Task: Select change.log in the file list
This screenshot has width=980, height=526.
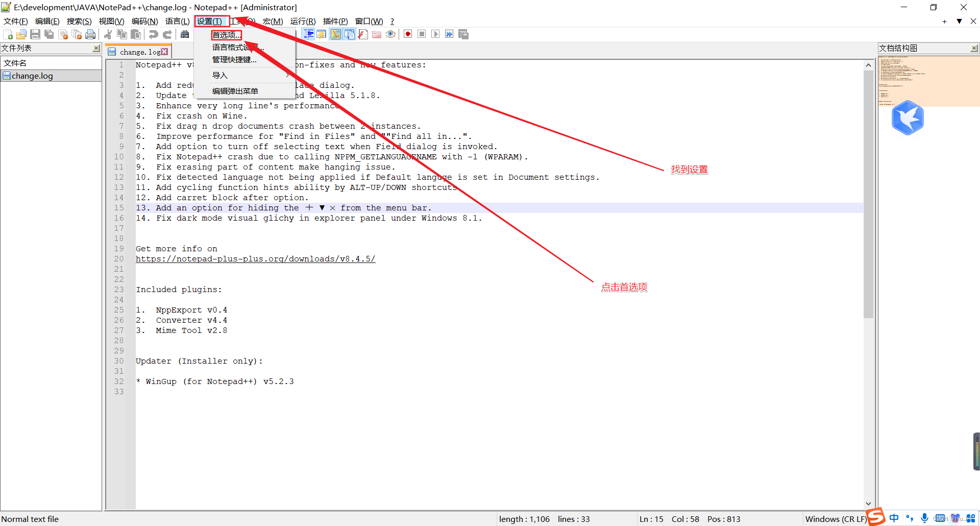Action: (x=51, y=76)
